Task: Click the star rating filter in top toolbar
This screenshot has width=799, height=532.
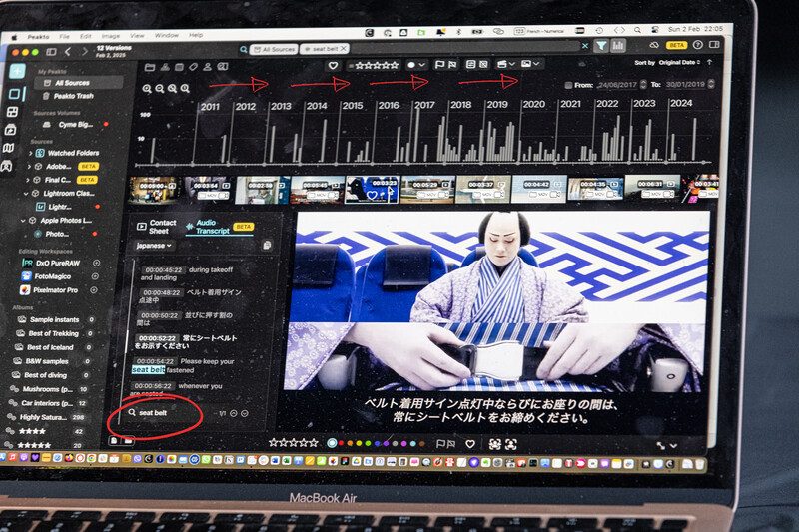Action: pos(376,65)
